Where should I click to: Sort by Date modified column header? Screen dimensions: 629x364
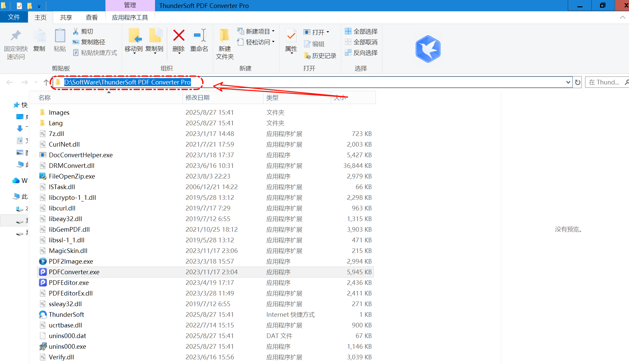pos(223,97)
